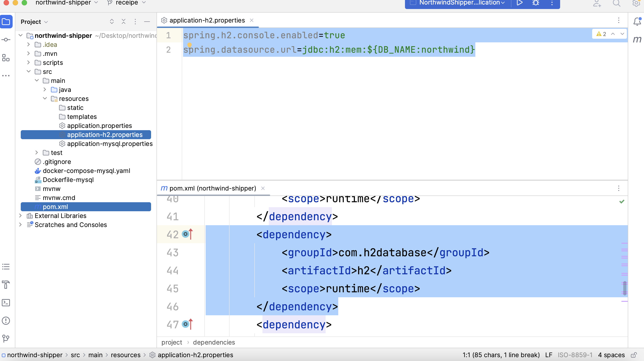Open the Project tool window icon
Image resolution: width=644 pixels, height=361 pixels.
6,22
